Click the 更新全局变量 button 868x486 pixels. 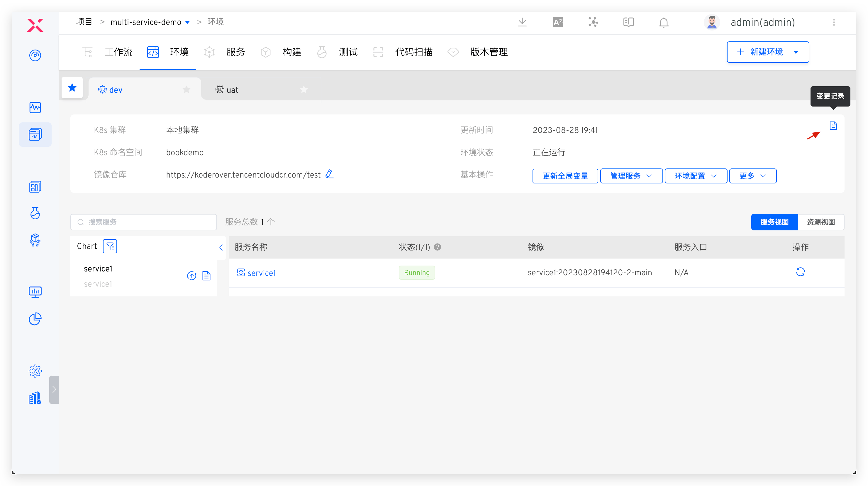[x=565, y=176]
